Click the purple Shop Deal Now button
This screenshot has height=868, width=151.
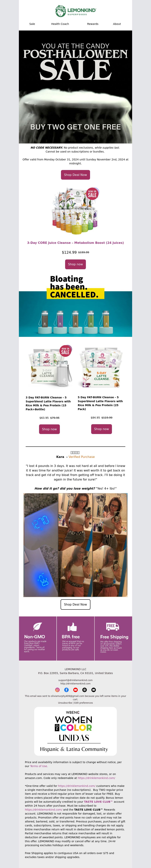pos(75,175)
